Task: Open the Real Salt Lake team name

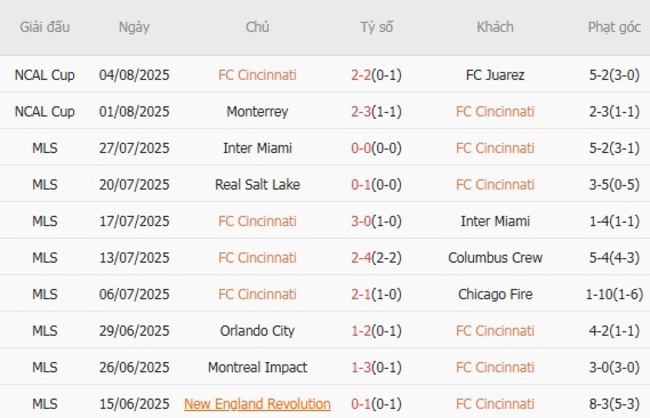Action: pos(257,184)
